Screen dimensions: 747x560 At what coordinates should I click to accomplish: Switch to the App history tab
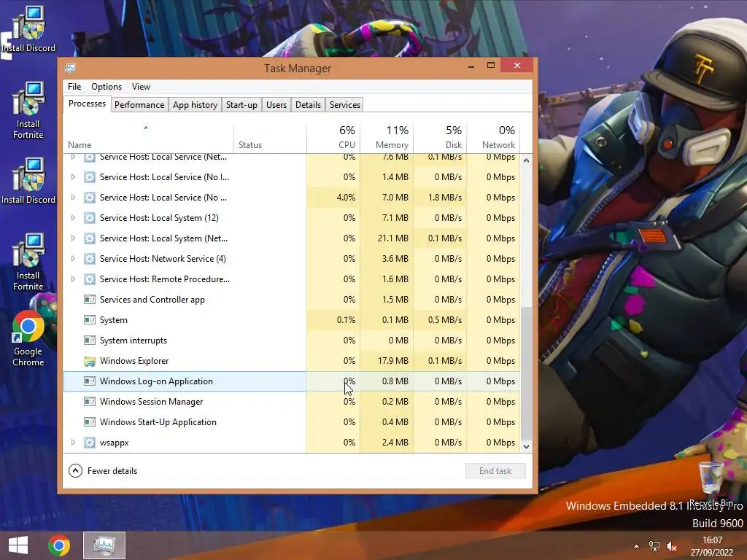tap(195, 105)
